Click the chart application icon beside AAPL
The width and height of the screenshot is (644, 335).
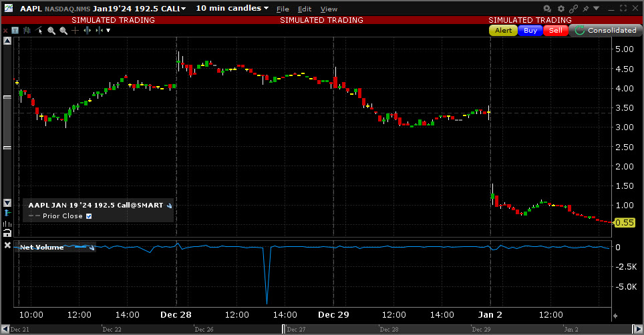(8, 8)
